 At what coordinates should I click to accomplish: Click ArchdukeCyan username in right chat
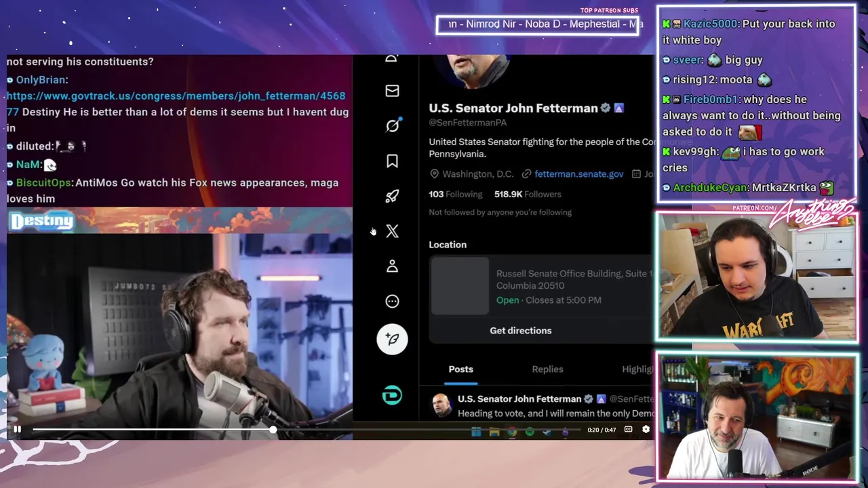(x=710, y=188)
